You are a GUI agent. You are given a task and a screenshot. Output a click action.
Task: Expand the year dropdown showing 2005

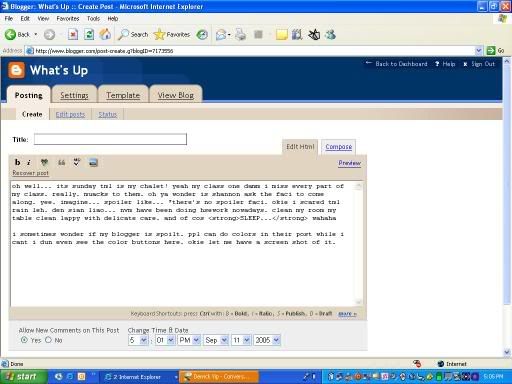(x=267, y=340)
